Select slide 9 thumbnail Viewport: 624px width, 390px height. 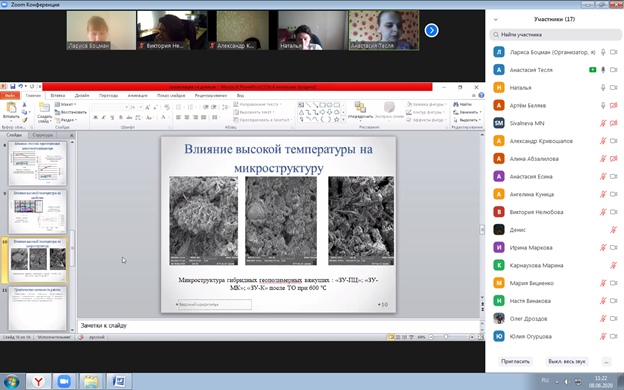(x=37, y=211)
